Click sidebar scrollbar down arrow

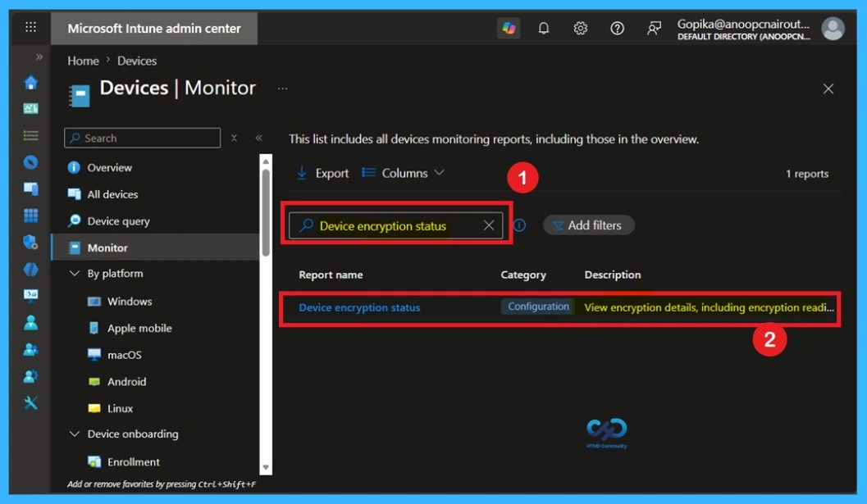coord(266,467)
